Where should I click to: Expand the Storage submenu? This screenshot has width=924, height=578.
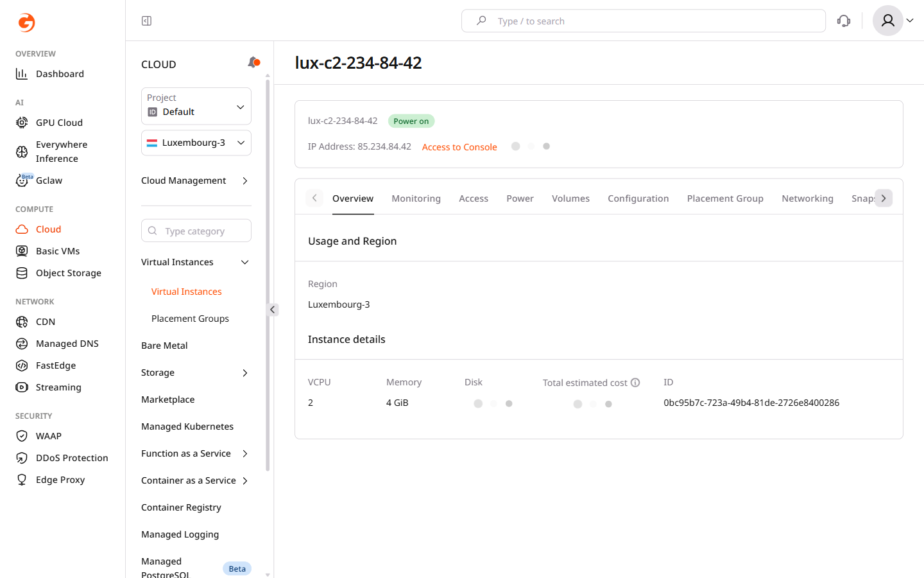(195, 372)
